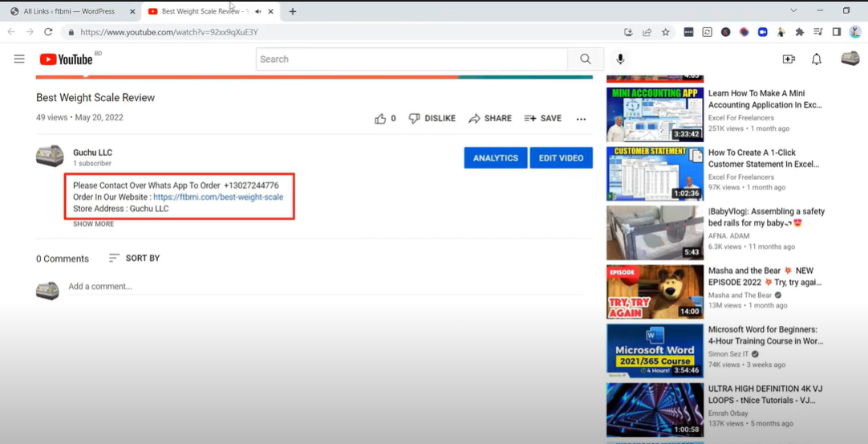The height and width of the screenshot is (444, 868).
Task: Open the AFNA. ADAM channel name
Action: [728, 235]
